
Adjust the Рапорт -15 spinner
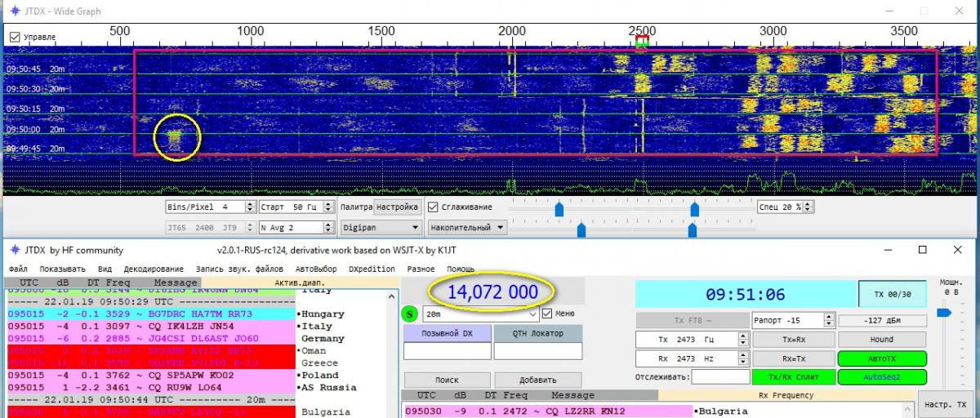pyautogui.click(x=829, y=320)
